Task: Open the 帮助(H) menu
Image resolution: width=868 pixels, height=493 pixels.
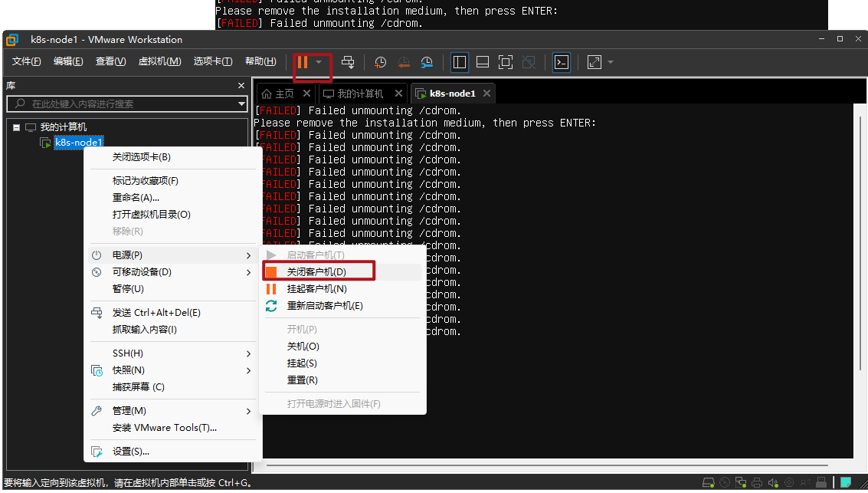Action: click(x=260, y=61)
